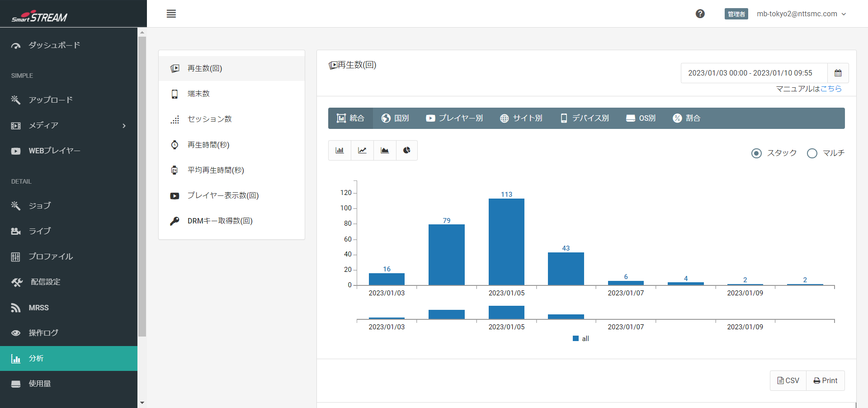Select 再生数(回) metric
The image size is (868, 408).
[x=231, y=68]
